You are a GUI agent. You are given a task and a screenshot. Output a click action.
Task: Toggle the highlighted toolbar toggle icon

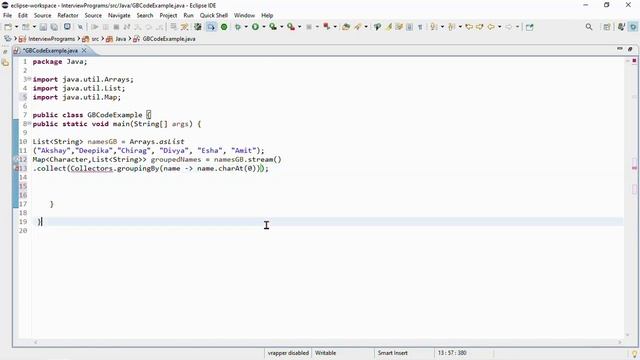(211, 27)
